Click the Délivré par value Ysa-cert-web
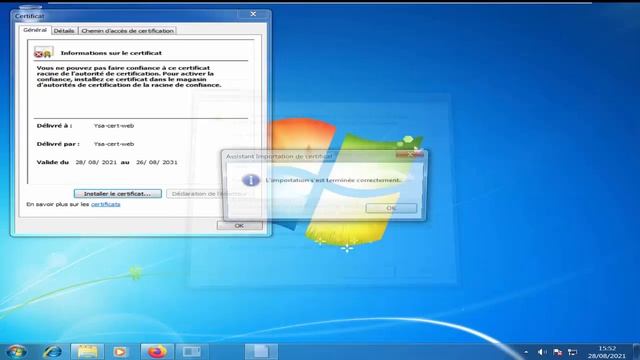This screenshot has height=360, width=640. coord(114,144)
